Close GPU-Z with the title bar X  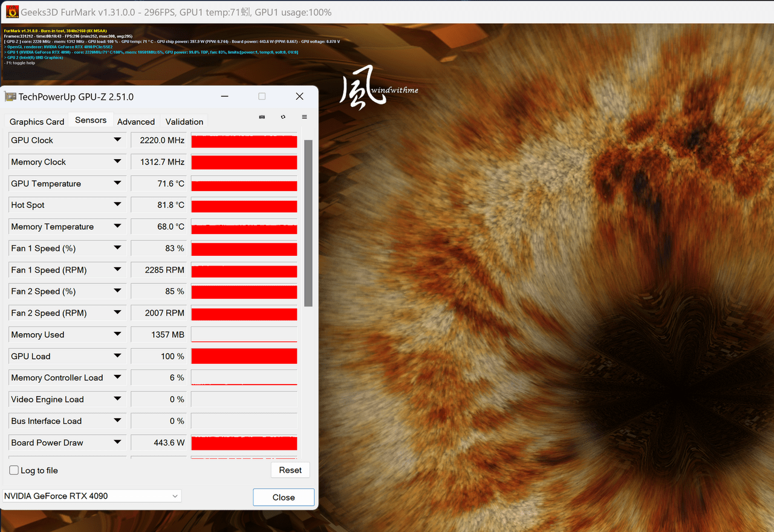pyautogui.click(x=299, y=96)
